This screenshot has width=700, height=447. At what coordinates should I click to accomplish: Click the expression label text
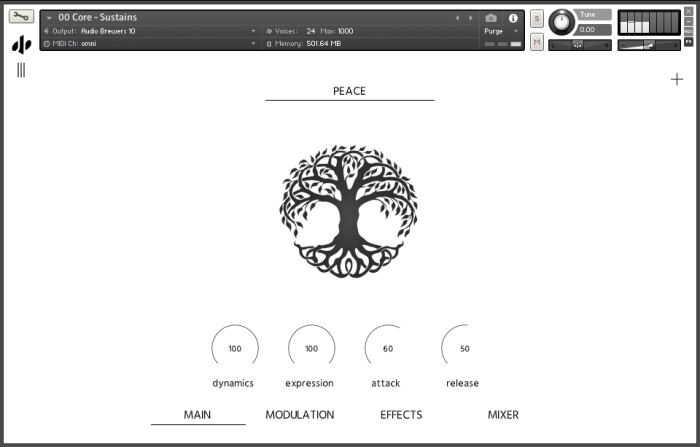pos(309,383)
